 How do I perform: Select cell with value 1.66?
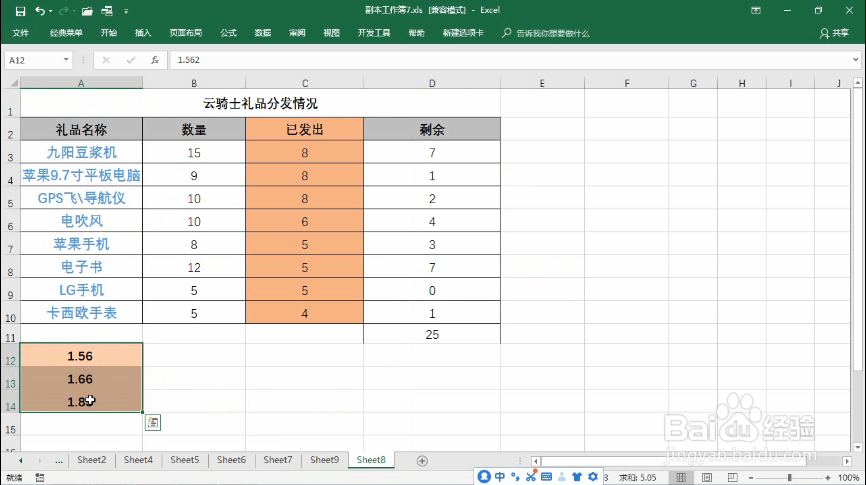(81, 379)
